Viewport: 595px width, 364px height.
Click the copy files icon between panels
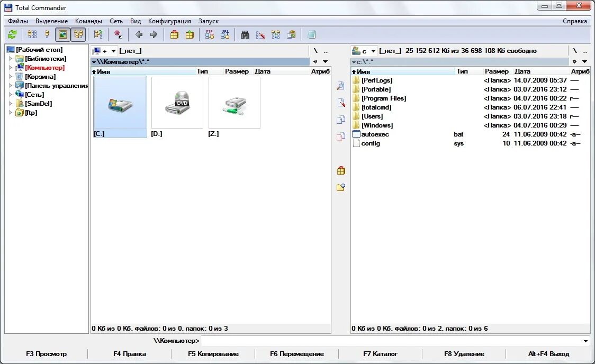pyautogui.click(x=341, y=120)
